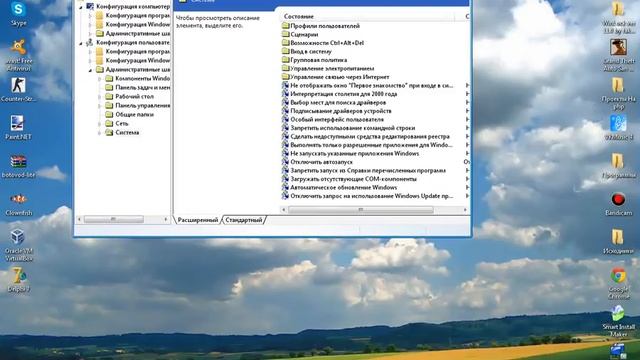Viewport: 640px width, 360px height.
Task: Click right arrow of tree pane scrollbar
Action: 166,219
